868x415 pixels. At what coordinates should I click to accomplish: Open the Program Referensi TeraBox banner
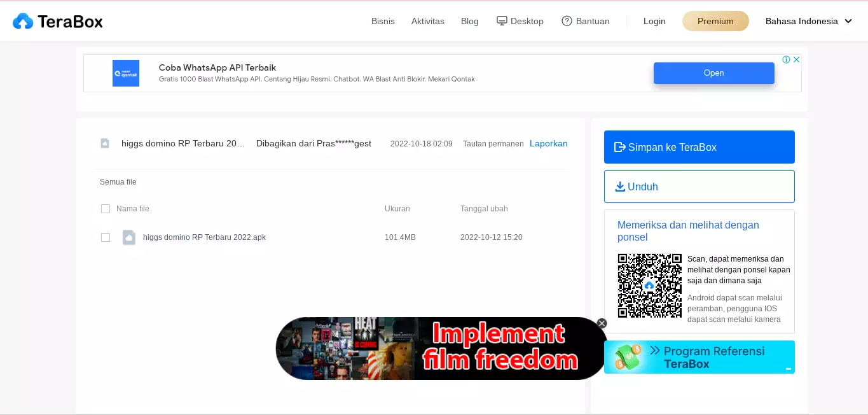pyautogui.click(x=699, y=357)
